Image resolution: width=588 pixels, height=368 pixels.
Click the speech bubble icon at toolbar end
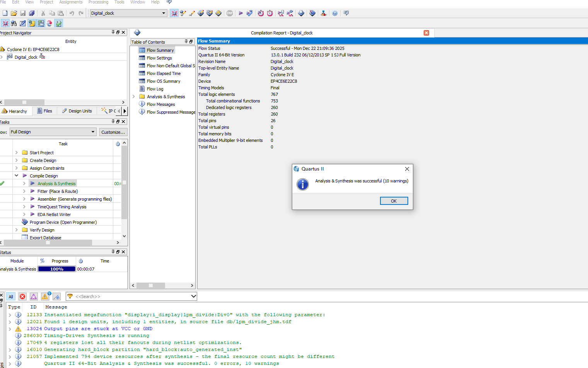(x=346, y=13)
